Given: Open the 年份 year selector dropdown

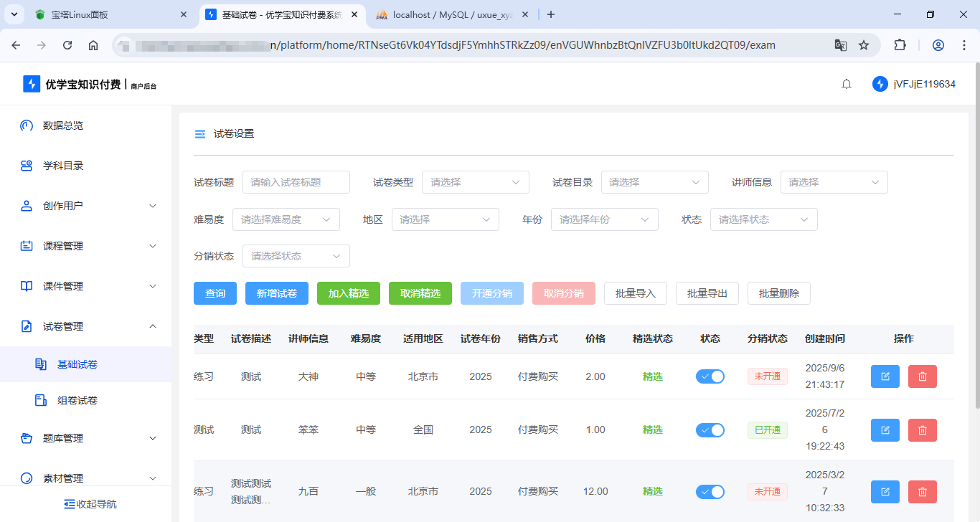Looking at the screenshot, I should tap(604, 219).
